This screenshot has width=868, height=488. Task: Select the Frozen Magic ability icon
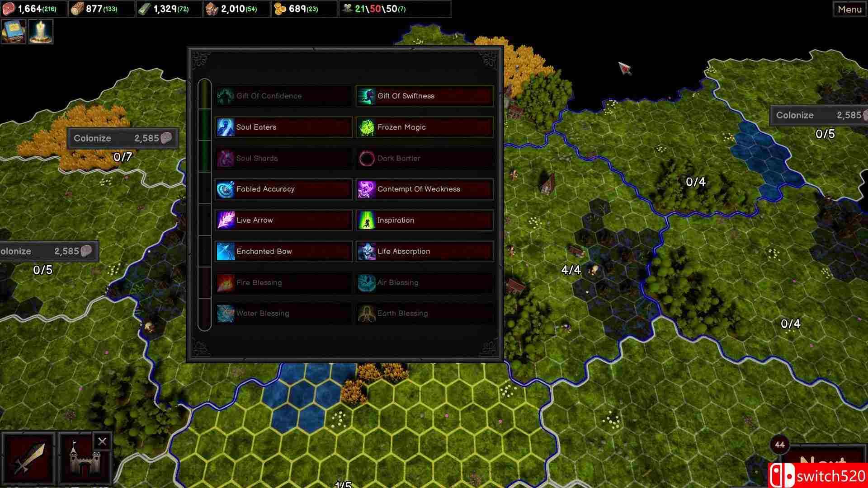(x=366, y=127)
